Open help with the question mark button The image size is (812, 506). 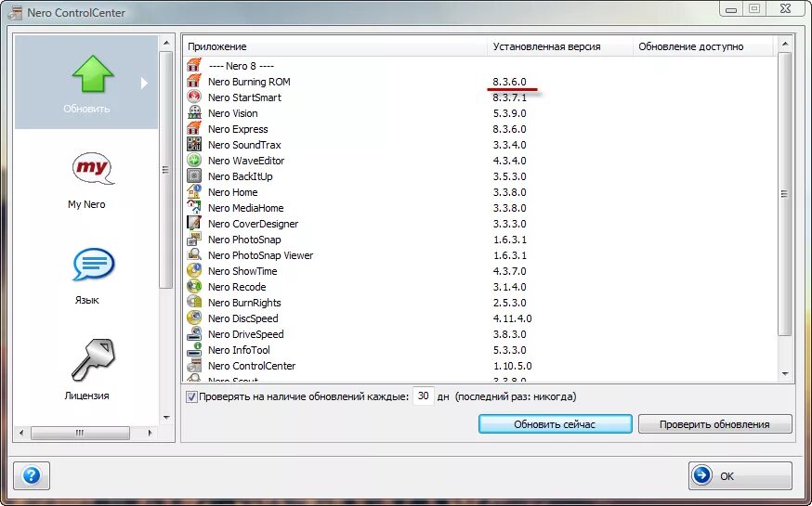[x=32, y=475]
